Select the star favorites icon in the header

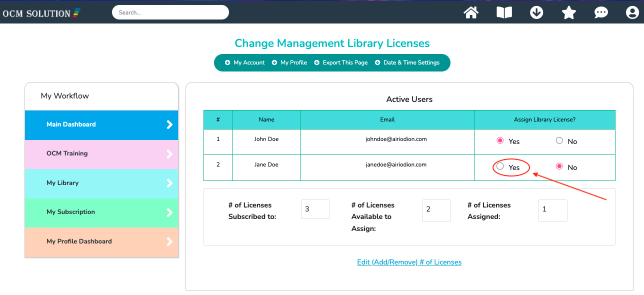(x=568, y=12)
